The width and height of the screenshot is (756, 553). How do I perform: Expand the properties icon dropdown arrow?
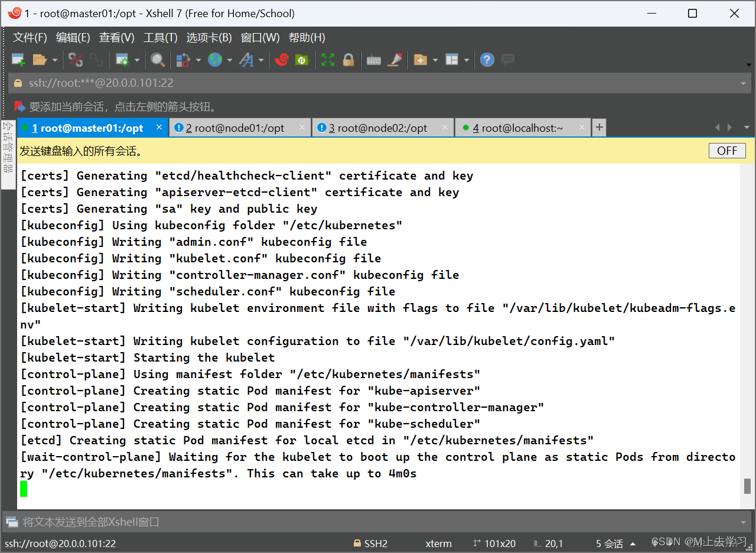coord(137,60)
